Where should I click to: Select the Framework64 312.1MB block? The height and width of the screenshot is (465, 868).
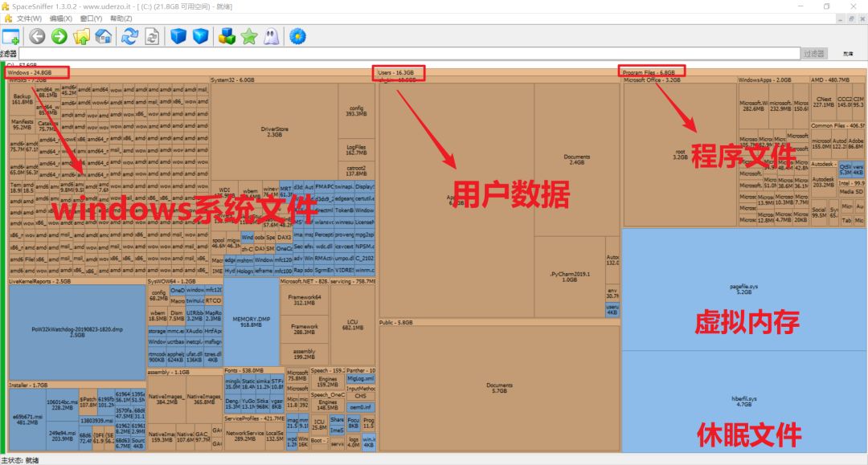pyautogui.click(x=304, y=300)
